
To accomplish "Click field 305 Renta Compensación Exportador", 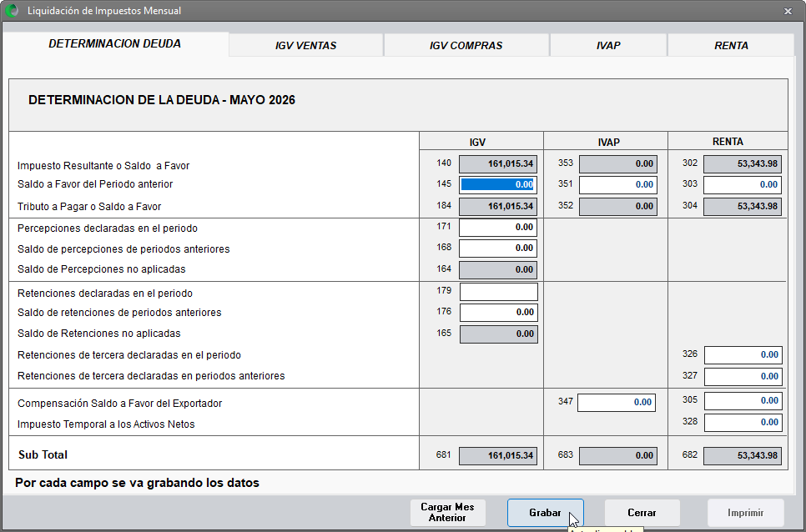I will pyautogui.click(x=743, y=400).
